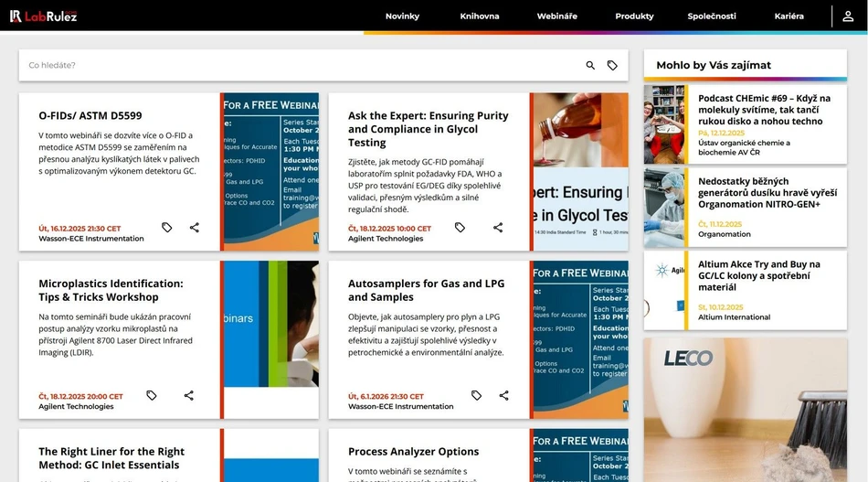Image resolution: width=868 pixels, height=482 pixels.
Task: Open the Kariéra navigation link
Action: [789, 16]
